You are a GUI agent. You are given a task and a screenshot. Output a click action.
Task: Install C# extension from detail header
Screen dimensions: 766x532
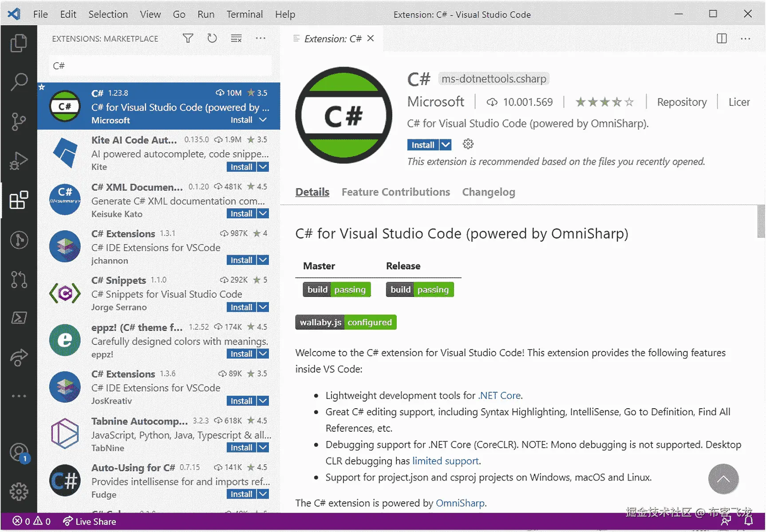coord(423,145)
